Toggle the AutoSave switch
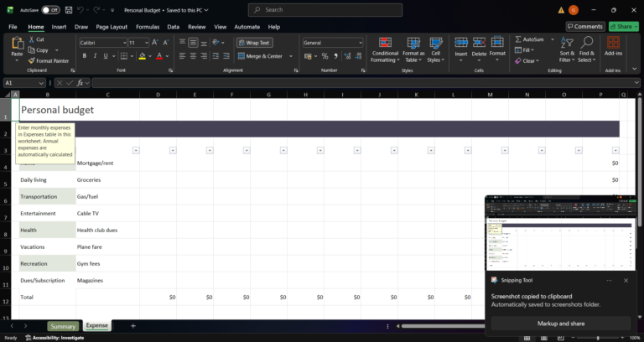Image resolution: width=644 pixels, height=342 pixels. click(49, 10)
